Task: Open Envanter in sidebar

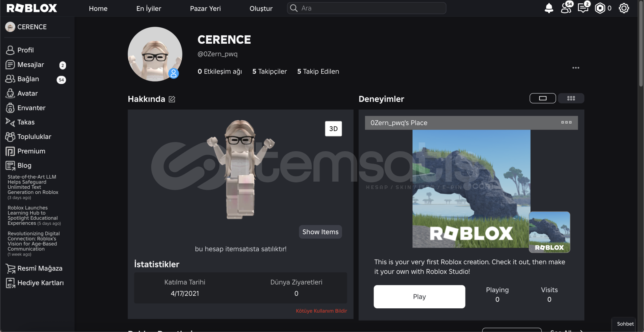Action: [x=31, y=108]
